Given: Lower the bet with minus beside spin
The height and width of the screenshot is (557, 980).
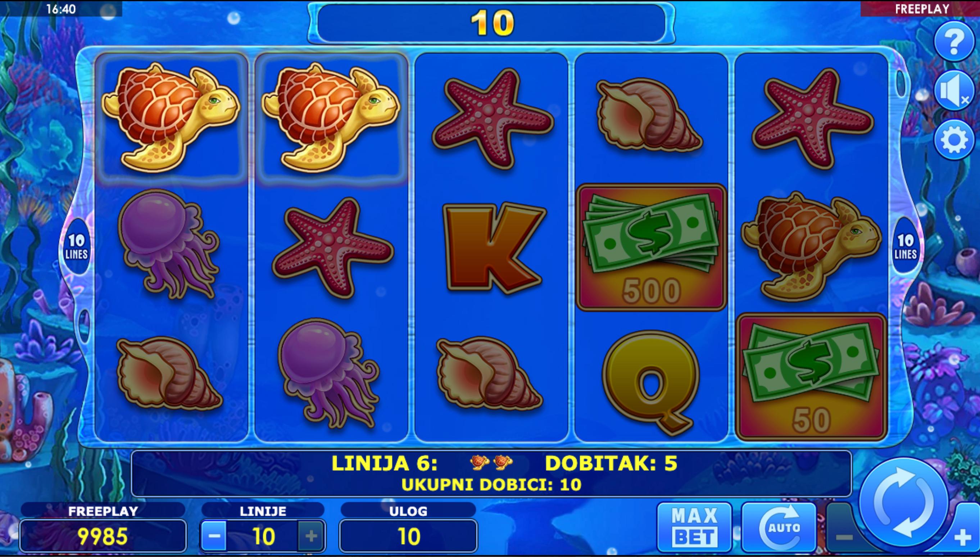Looking at the screenshot, I should click(844, 538).
